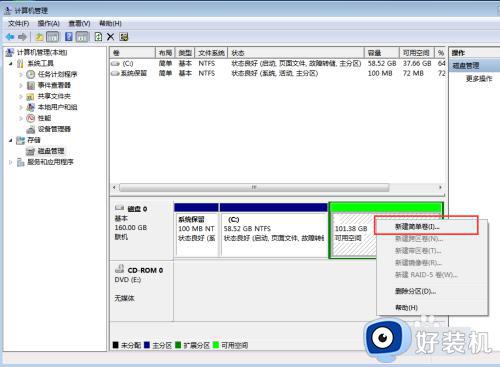
Task: Open the 查看(V) menu
Action: pyautogui.click(x=79, y=23)
